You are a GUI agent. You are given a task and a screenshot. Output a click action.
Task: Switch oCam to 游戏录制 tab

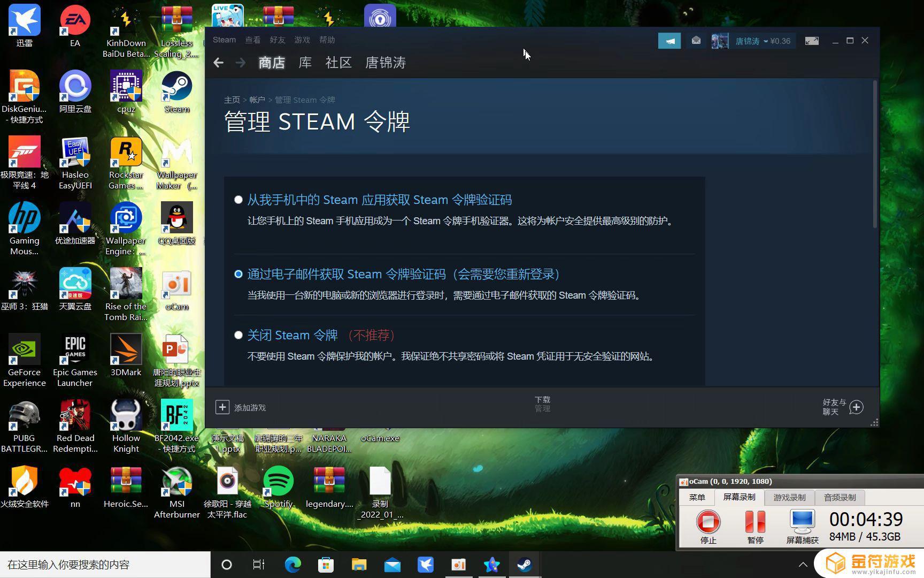point(789,498)
